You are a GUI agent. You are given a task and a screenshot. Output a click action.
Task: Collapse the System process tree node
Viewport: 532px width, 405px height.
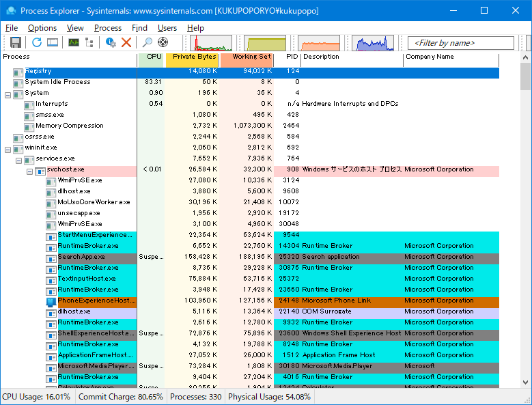tap(8, 96)
